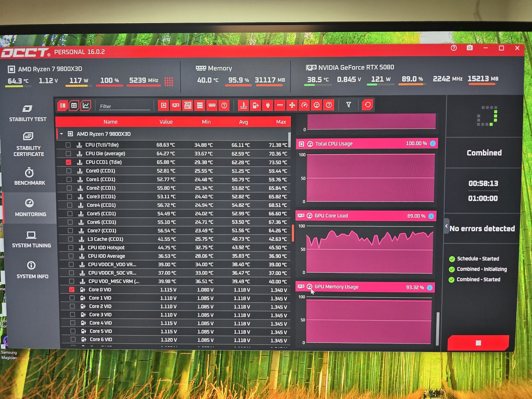Stop the running Combined test
This screenshot has height=399, width=532.
pos(478,343)
